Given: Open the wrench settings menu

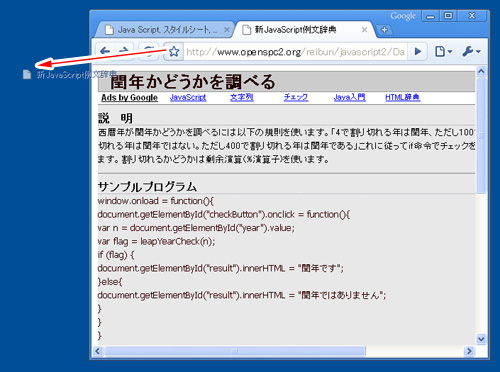Looking at the screenshot, I should 471,52.
